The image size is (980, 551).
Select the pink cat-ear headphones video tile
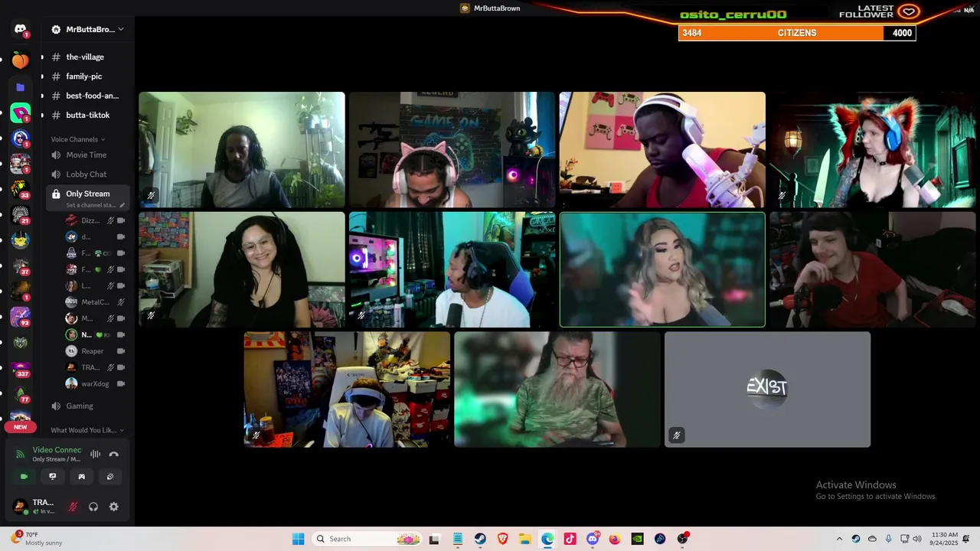pyautogui.click(x=452, y=150)
